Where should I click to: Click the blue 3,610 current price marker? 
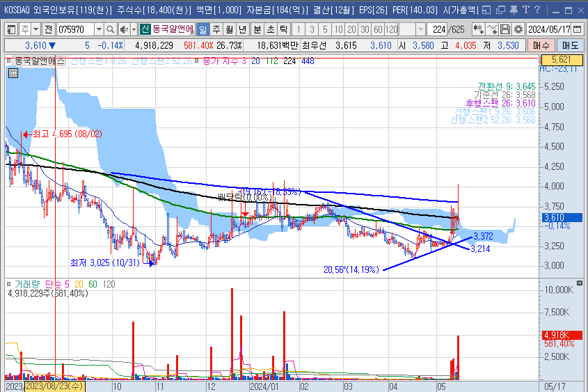tap(562, 217)
